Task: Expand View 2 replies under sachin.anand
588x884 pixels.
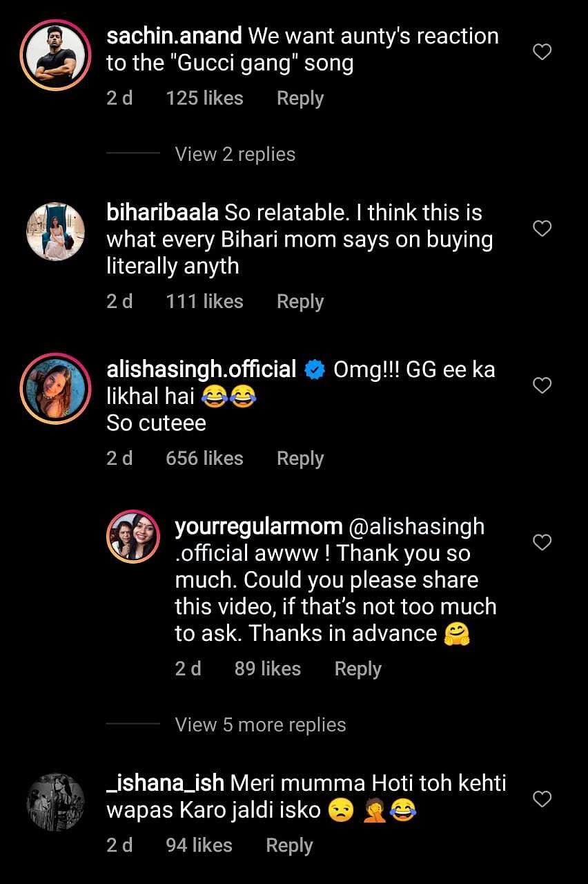Action: pyautogui.click(x=235, y=154)
